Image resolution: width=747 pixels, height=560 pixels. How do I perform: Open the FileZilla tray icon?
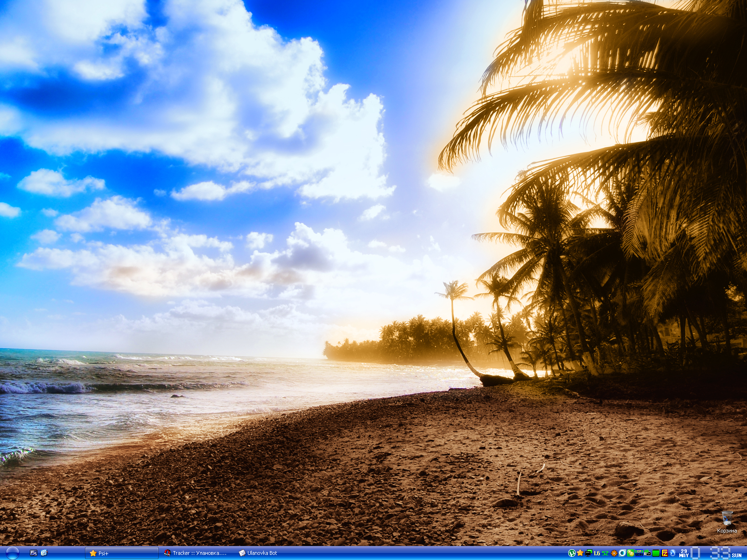pos(664,553)
